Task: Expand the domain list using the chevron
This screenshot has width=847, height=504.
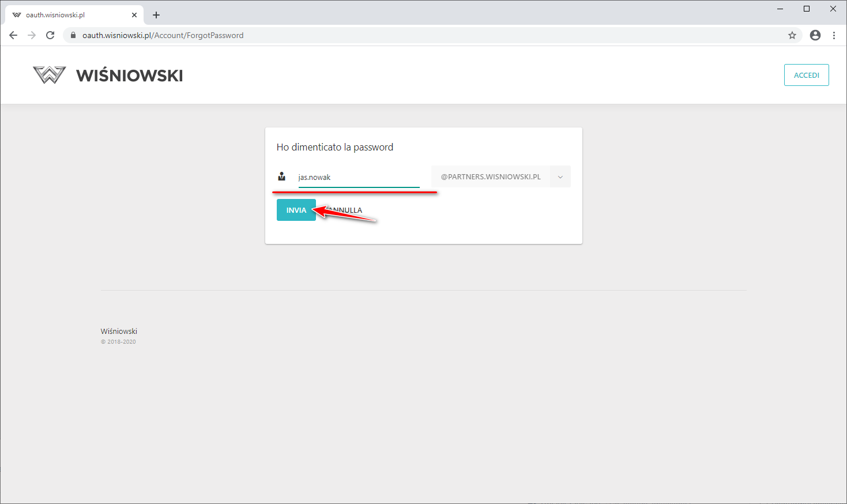Action: coord(560,177)
